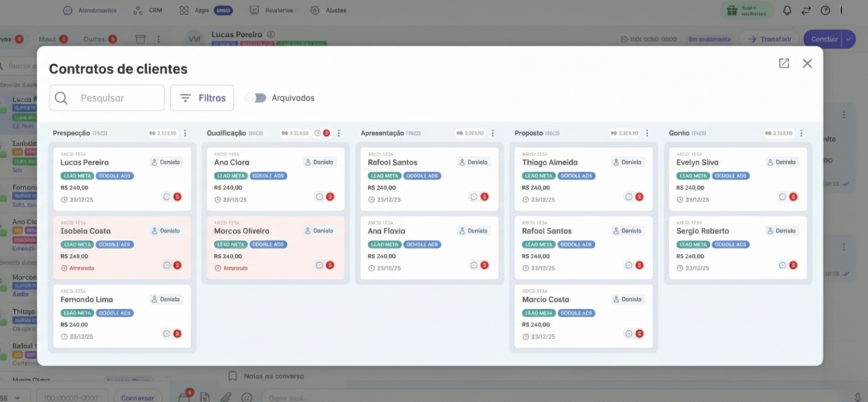
Task: Open the Prospecção column options menu
Action: [185, 133]
